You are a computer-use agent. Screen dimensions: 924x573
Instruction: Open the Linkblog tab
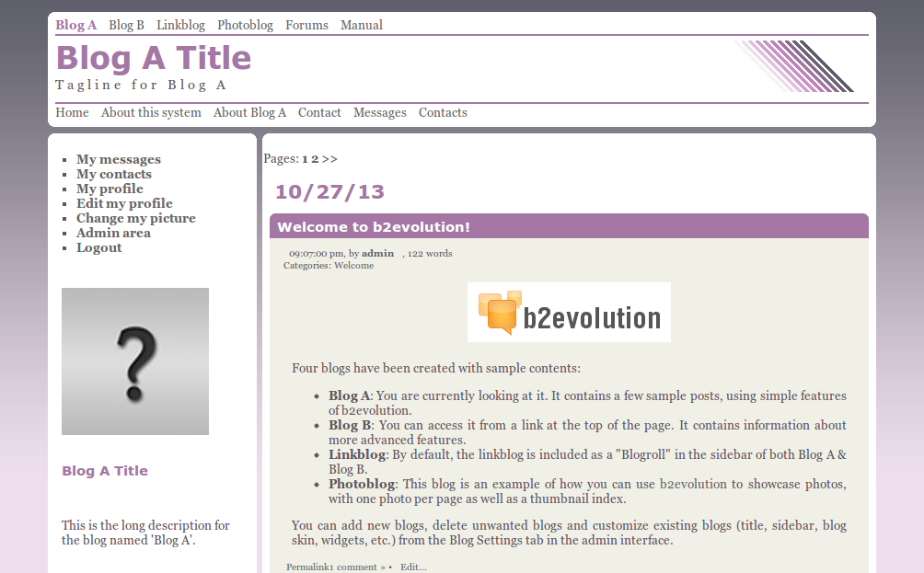point(181,26)
